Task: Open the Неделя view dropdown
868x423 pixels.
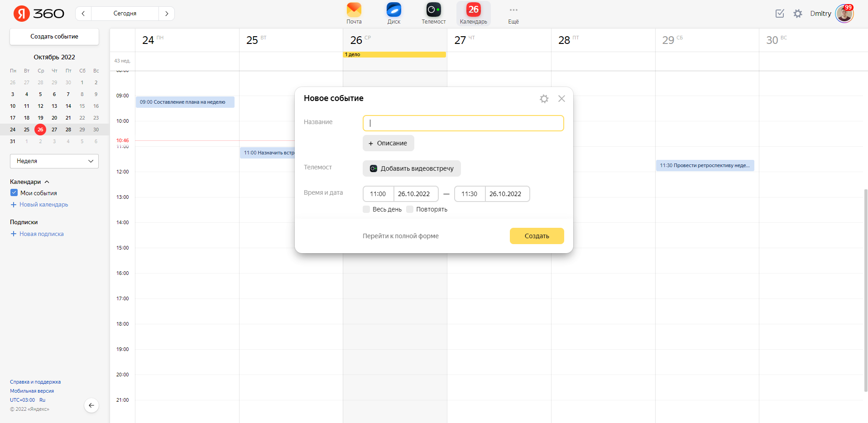Action: 54,161
